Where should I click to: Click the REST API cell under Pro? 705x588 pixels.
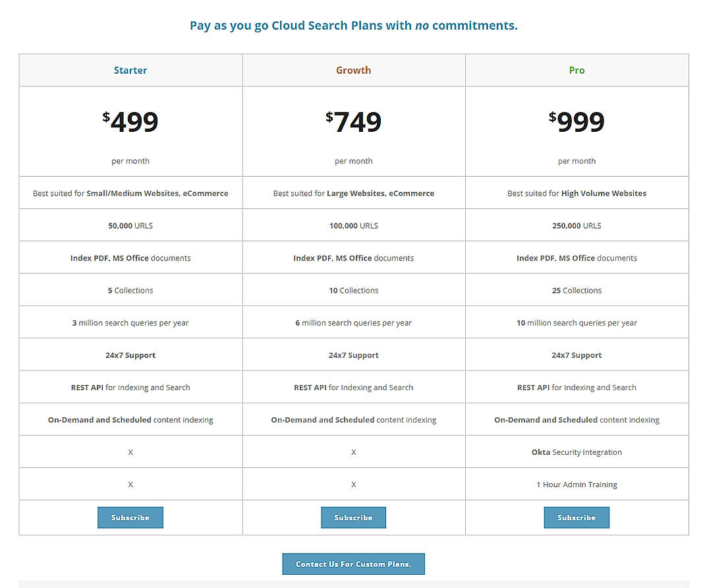[577, 387]
